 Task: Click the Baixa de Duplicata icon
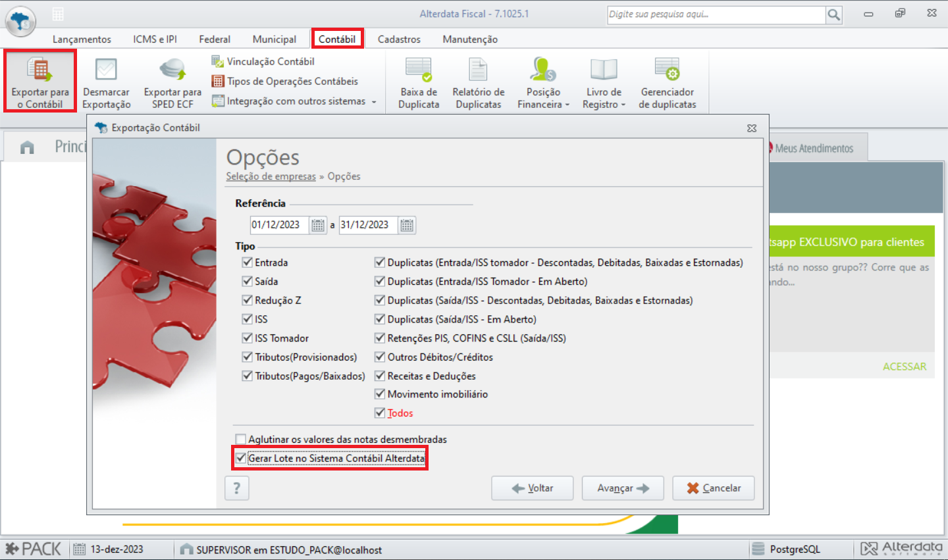418,70
